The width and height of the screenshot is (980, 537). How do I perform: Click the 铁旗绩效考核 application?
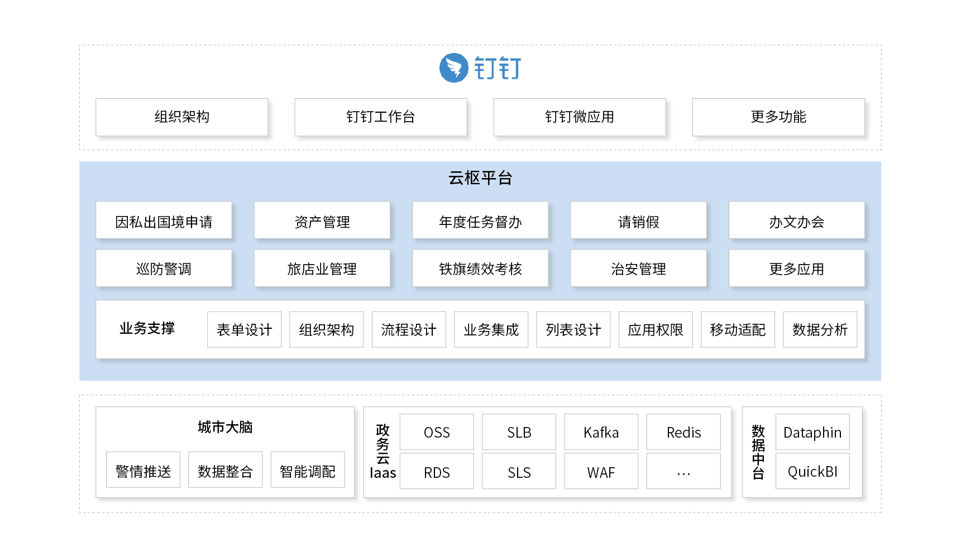point(480,268)
